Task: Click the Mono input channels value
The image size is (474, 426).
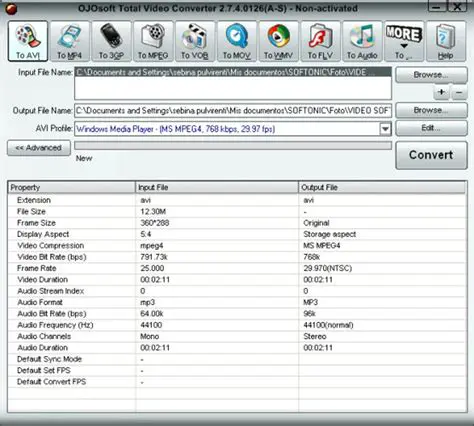Action: pos(150,336)
